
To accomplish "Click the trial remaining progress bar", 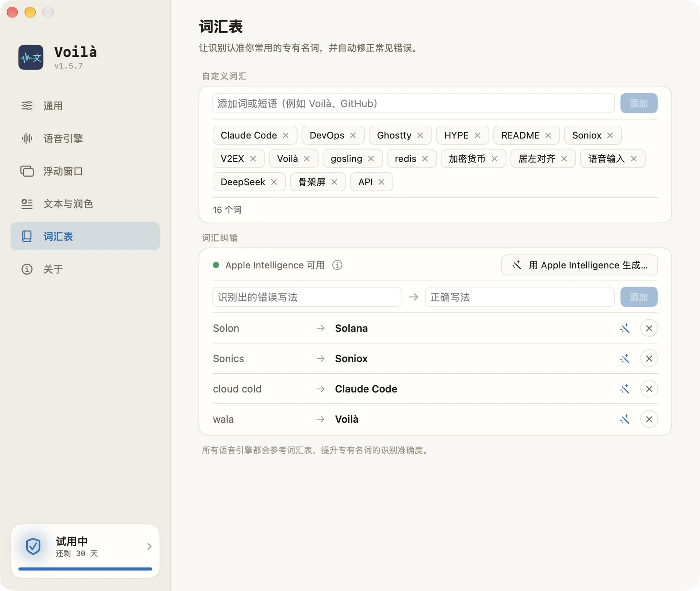I will point(85,569).
